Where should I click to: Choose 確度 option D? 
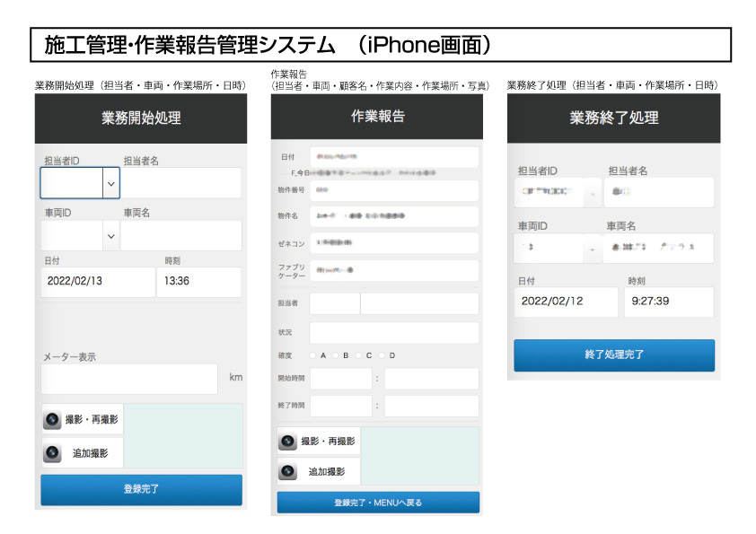click(x=382, y=355)
